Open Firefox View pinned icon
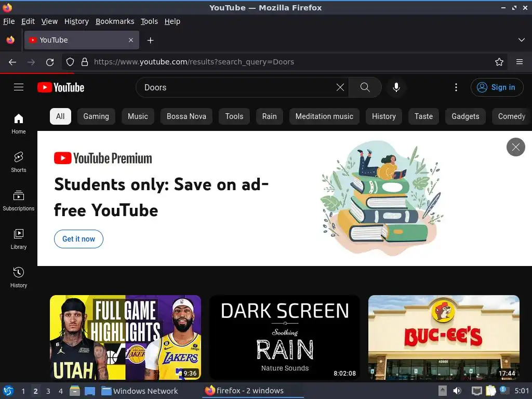The image size is (532, 399). [x=10, y=40]
